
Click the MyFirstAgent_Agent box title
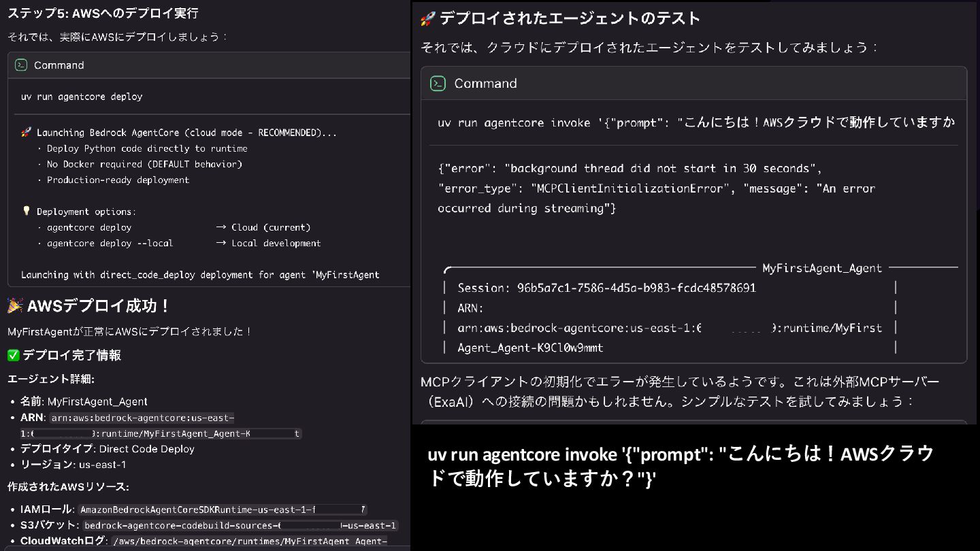pos(822,268)
